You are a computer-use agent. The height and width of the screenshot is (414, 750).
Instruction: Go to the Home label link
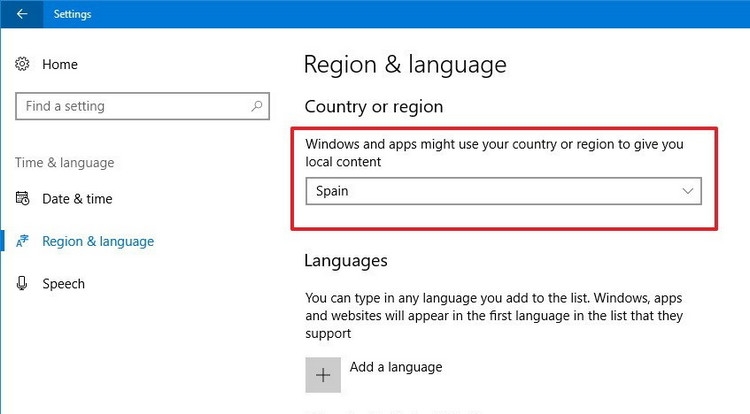coord(59,64)
